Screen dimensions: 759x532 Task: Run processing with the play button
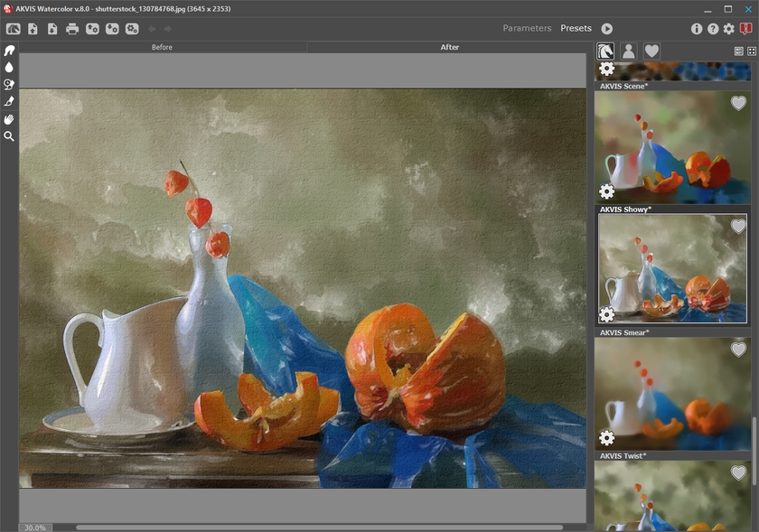coord(607,29)
